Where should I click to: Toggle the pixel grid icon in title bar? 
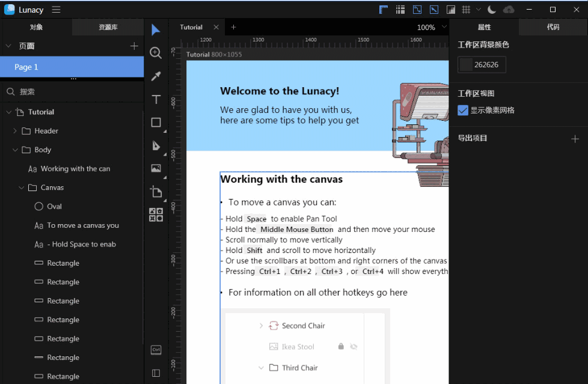[466, 10]
